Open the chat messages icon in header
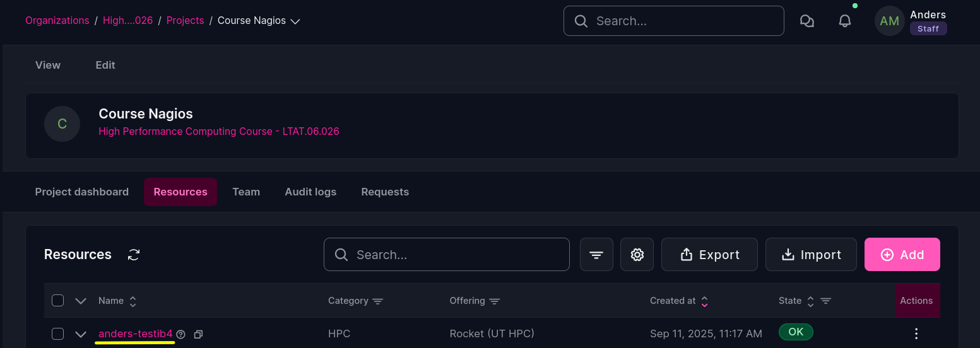The image size is (980, 348). point(806,21)
